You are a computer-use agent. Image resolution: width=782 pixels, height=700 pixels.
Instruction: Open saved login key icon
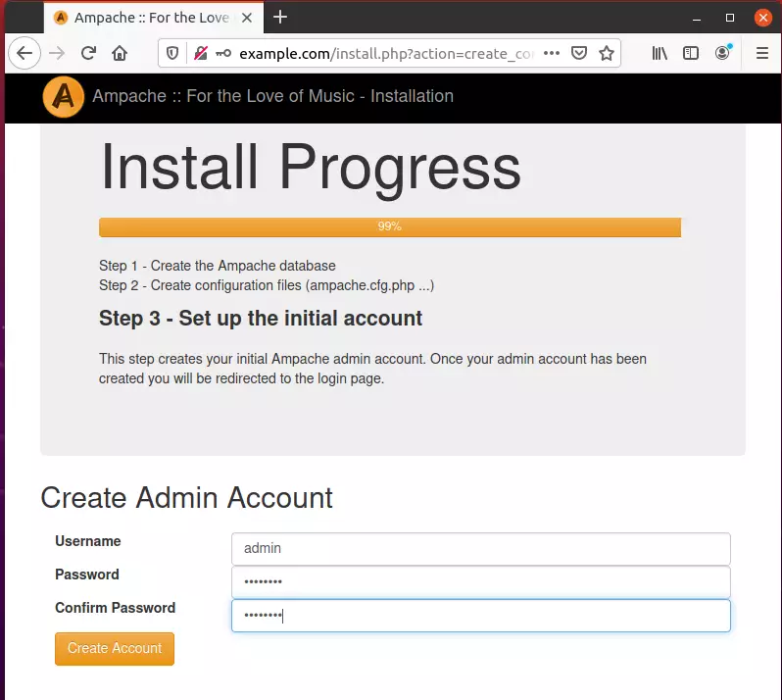(x=222, y=53)
